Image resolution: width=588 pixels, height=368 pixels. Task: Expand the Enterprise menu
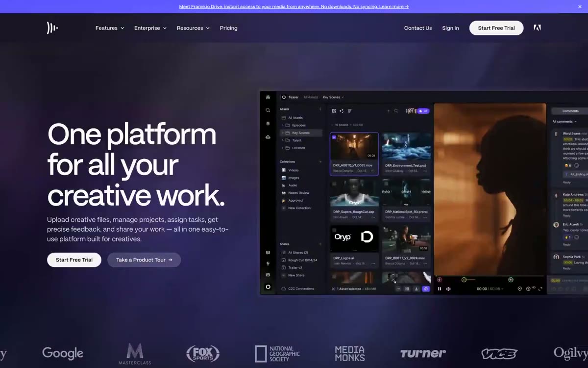click(x=150, y=28)
